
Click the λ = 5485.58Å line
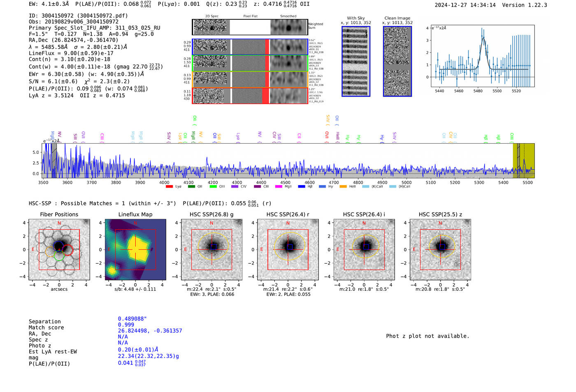[78, 47]
